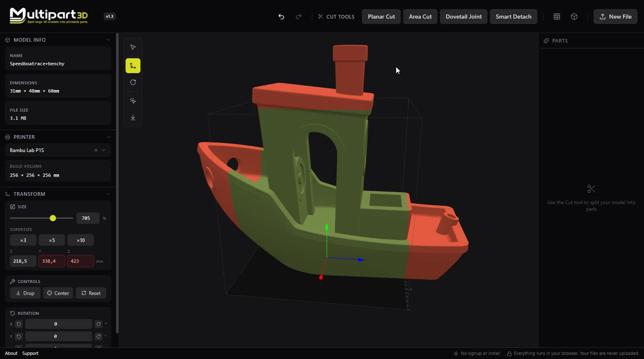Click the left panel scrollbar
Image resolution: width=644 pixels, height=359 pixels.
[x=117, y=184]
